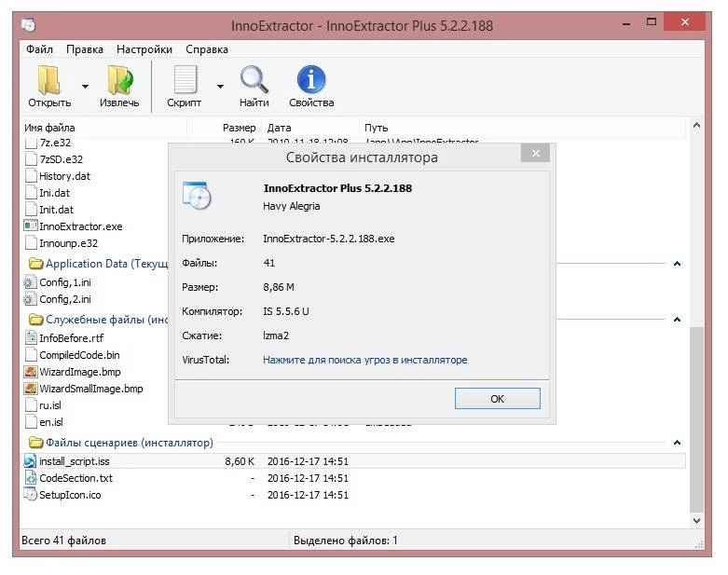The width and height of the screenshot is (728, 575).
Task: Select the Innounp.e32 file icon
Action: click(31, 242)
